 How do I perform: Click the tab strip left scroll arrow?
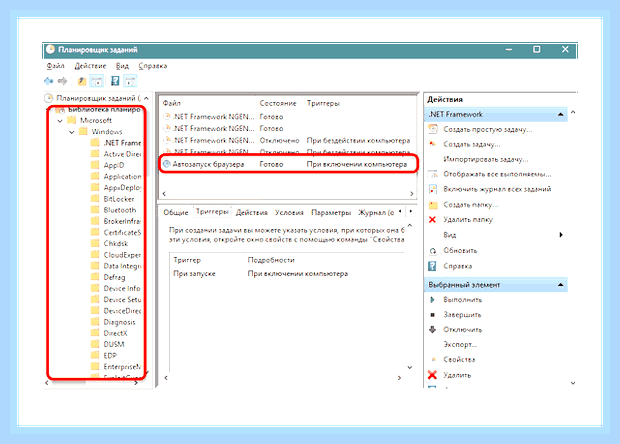click(401, 212)
